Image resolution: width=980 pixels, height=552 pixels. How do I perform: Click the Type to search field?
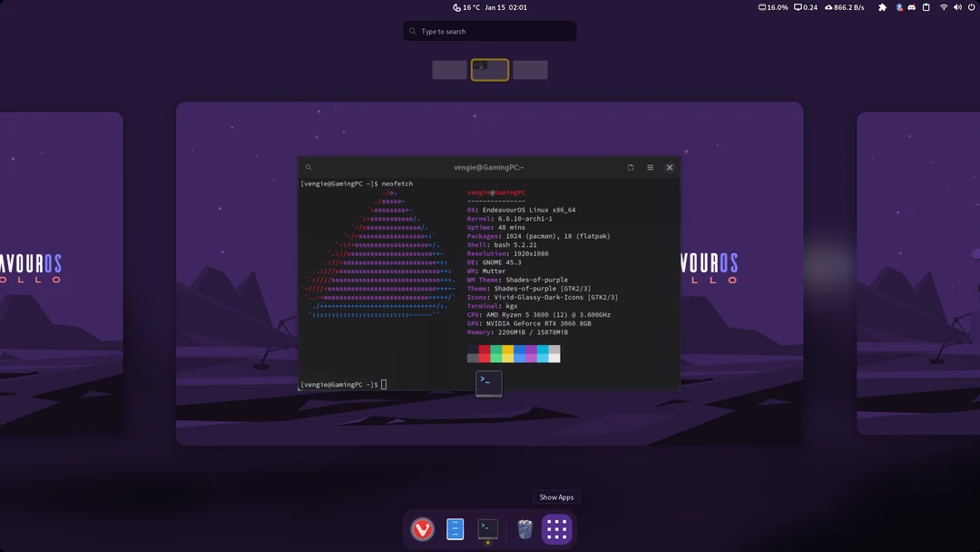pyautogui.click(x=489, y=30)
